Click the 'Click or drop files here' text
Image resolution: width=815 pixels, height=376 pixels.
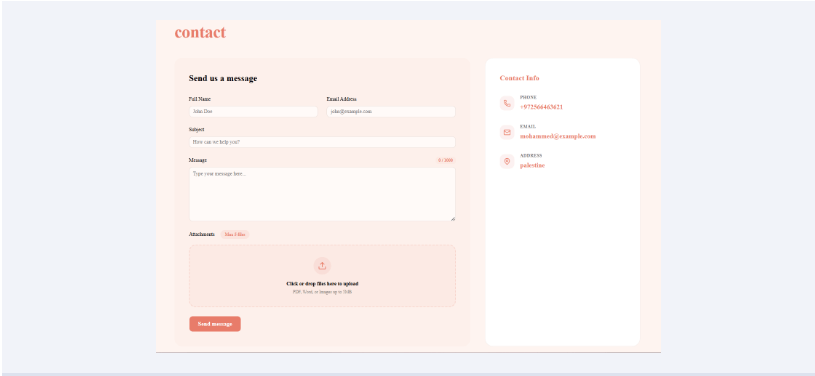pos(322,284)
